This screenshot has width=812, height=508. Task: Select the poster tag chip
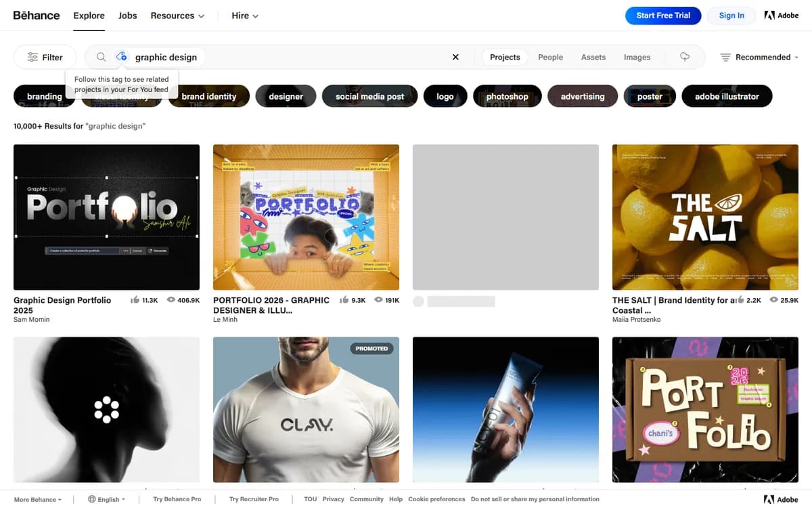[x=650, y=96]
